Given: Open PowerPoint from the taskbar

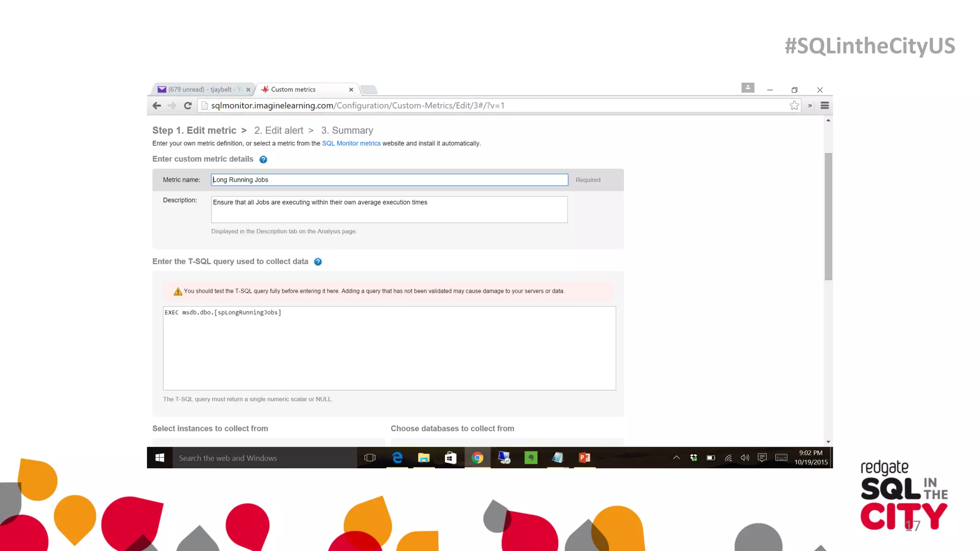Looking at the screenshot, I should [x=584, y=458].
